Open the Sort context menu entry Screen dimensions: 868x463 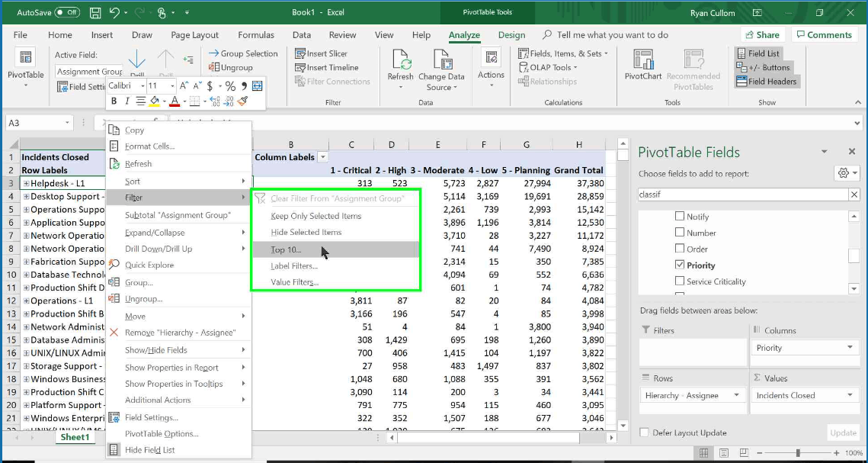pos(179,182)
